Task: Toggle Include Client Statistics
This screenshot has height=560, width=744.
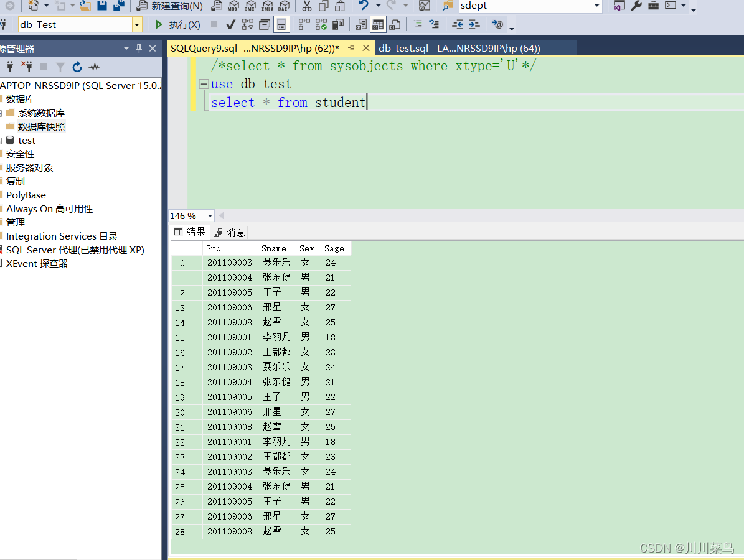Action: (x=338, y=25)
